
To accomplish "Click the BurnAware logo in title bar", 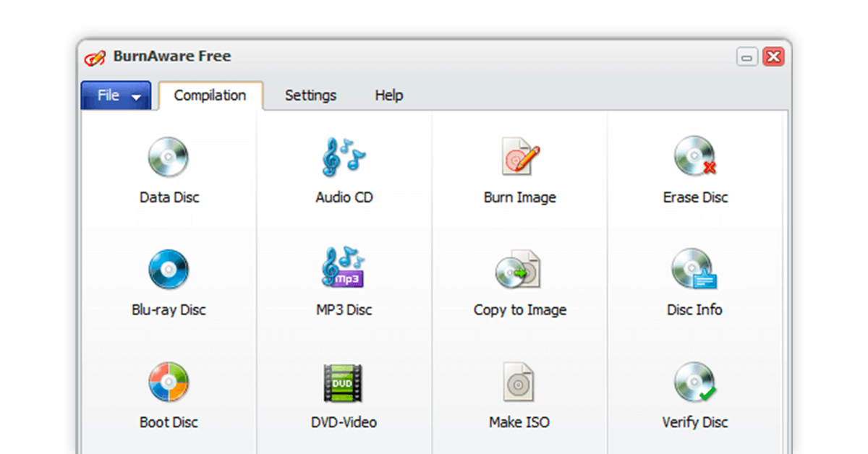I will 95,58.
